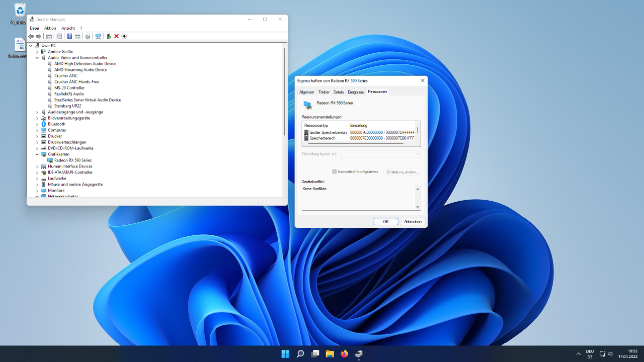This screenshot has width=644, height=362.
Task: Expand Audioeingänge und -ausgänge node
Action: pos(37,112)
